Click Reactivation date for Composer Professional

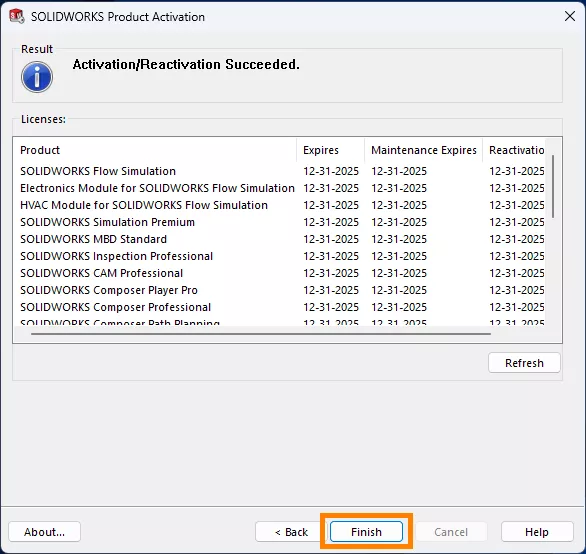pos(517,307)
